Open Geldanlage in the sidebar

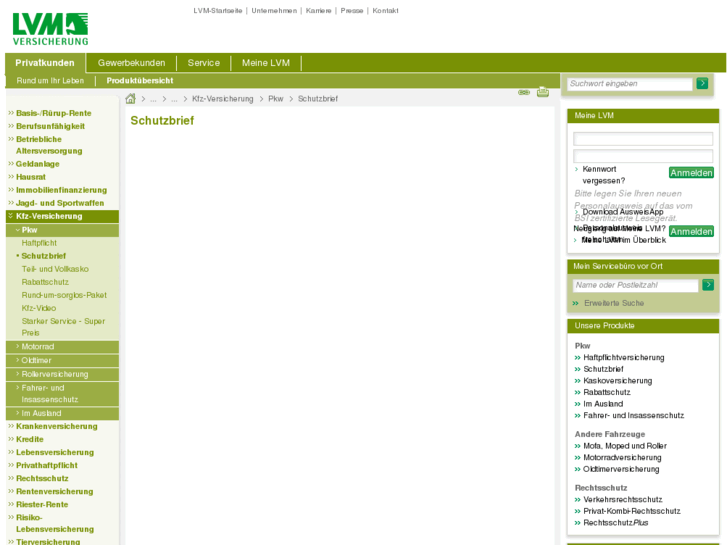click(38, 164)
